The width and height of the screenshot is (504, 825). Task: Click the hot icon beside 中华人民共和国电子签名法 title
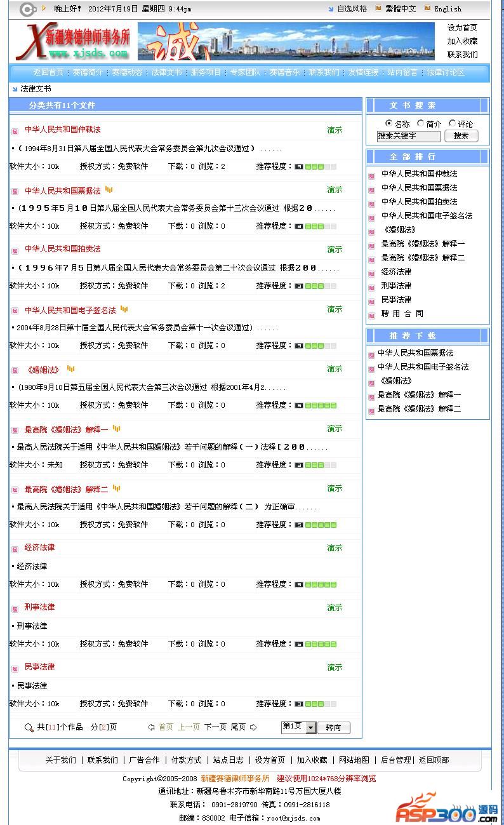tap(124, 309)
